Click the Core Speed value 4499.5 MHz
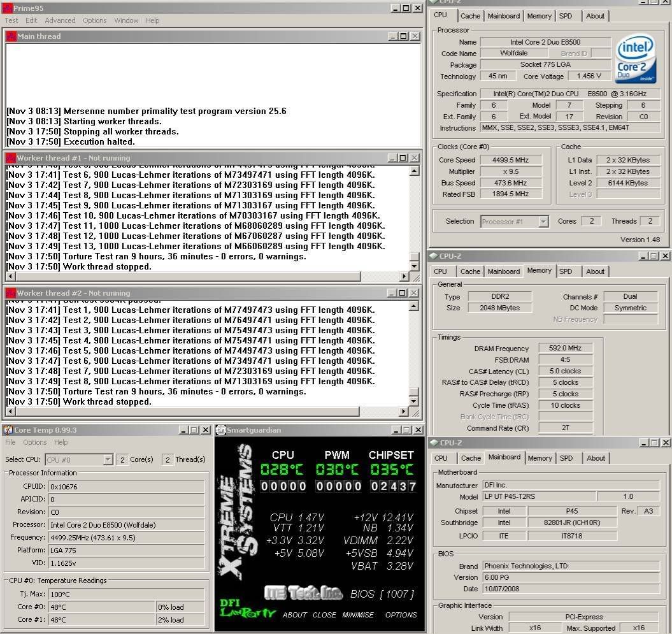This screenshot has height=634, width=672. [x=510, y=160]
